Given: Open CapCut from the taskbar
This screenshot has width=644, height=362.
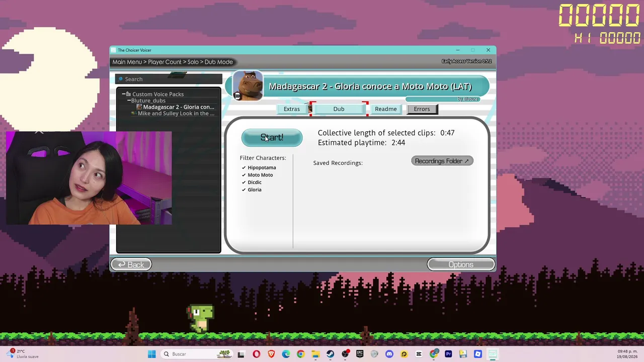Looking at the screenshot, I should [x=419, y=354].
